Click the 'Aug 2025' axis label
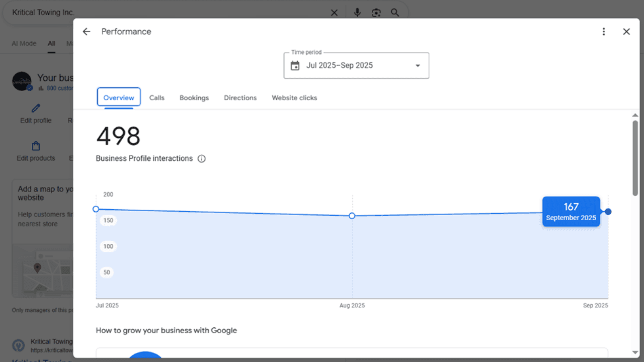The image size is (644, 362). (352, 306)
